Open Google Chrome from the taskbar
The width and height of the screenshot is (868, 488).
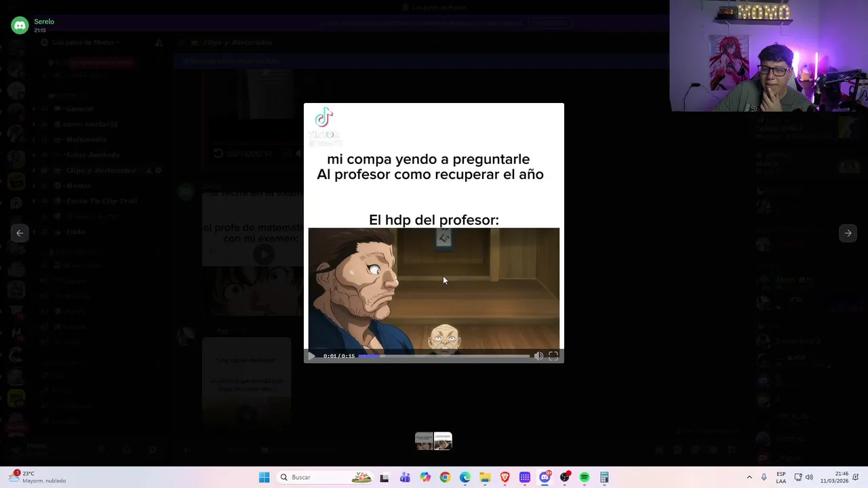445,477
